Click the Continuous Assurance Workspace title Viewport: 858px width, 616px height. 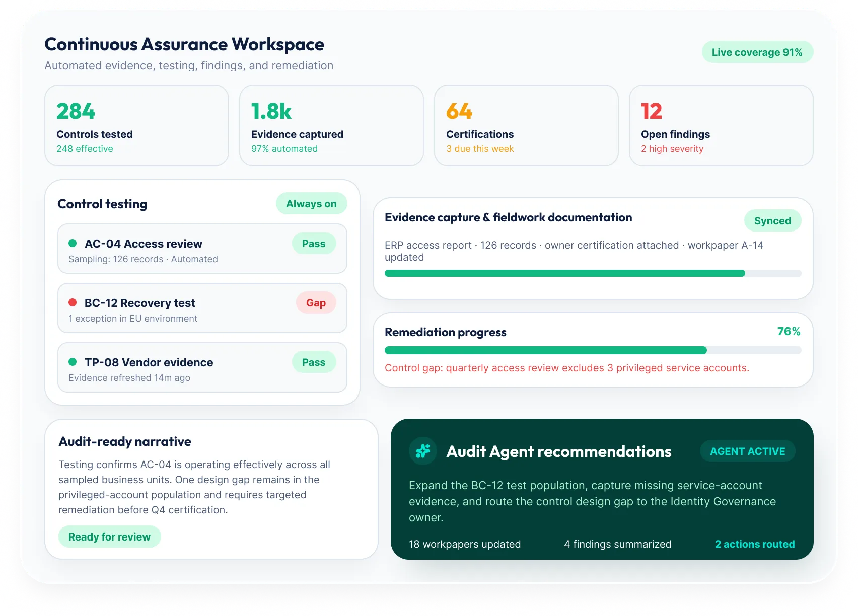tap(184, 44)
